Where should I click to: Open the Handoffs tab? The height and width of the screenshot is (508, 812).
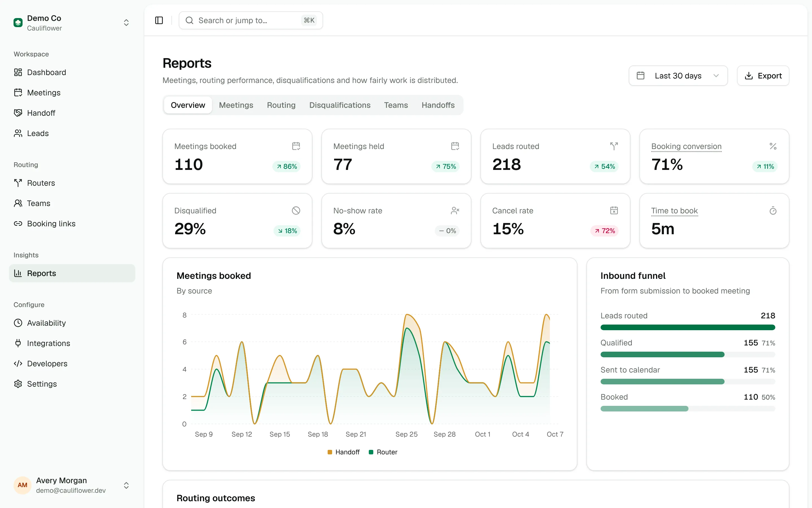click(x=438, y=105)
